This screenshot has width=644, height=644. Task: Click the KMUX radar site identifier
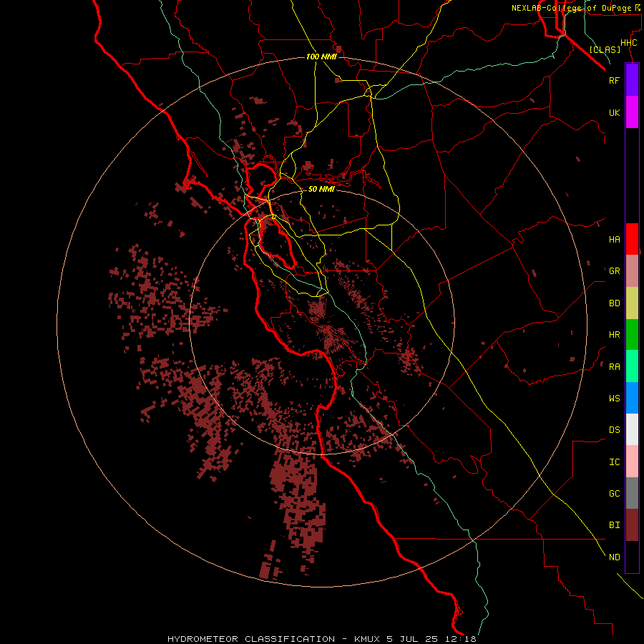click(368, 639)
